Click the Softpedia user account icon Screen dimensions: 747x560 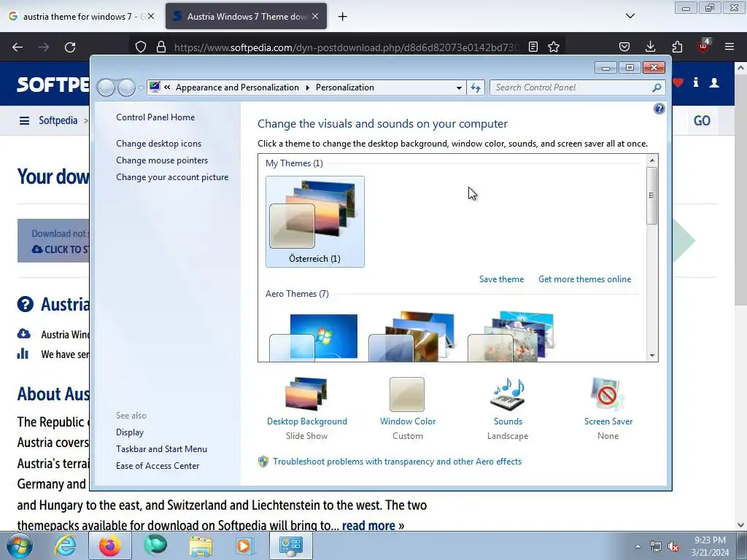click(714, 83)
